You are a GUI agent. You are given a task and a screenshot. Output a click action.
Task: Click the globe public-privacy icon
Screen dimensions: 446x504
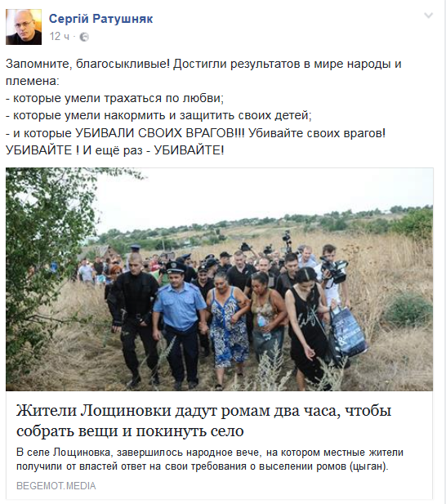tap(84, 37)
